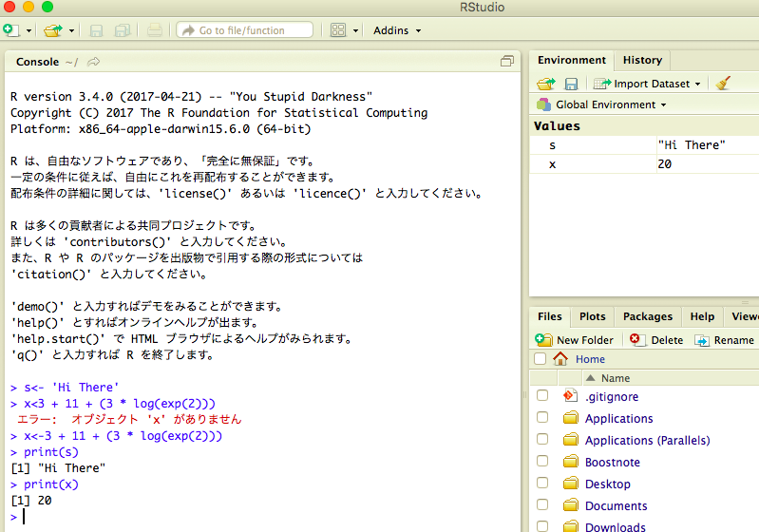The image size is (759, 532).
Task: Click the print(x) command in console
Action: [x=51, y=484]
